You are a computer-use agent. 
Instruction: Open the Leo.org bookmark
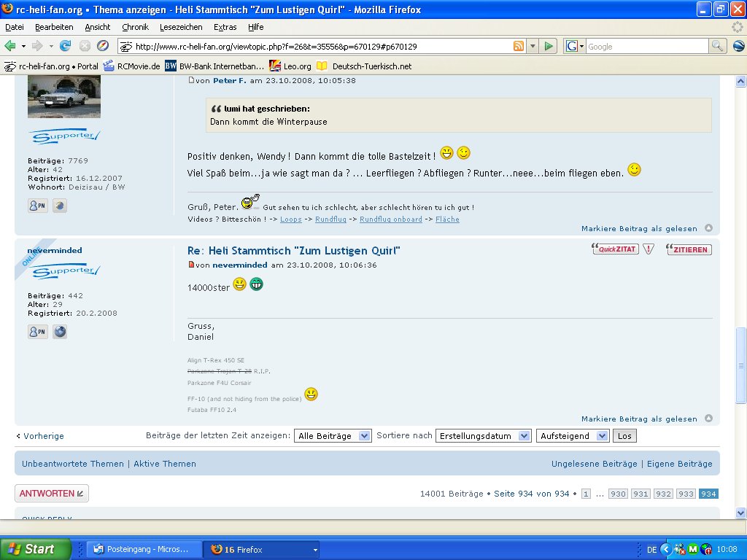coord(290,66)
